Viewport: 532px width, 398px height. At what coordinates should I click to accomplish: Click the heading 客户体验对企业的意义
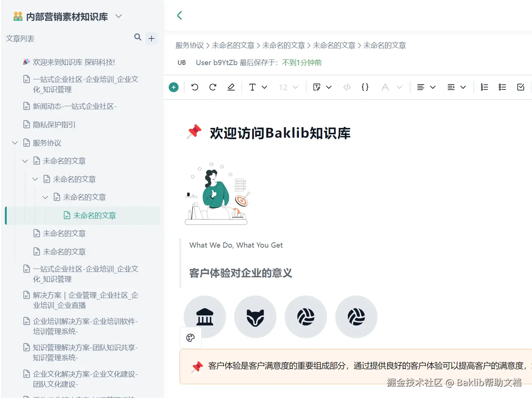click(x=241, y=273)
